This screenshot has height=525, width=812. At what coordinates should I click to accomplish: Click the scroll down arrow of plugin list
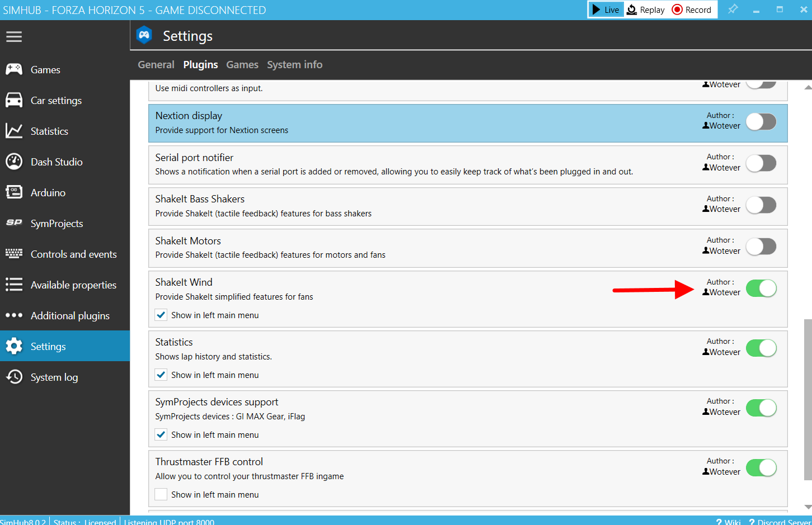tap(808, 507)
